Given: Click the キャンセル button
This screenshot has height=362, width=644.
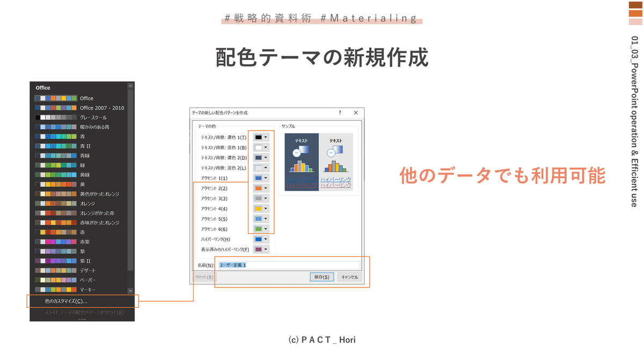Looking at the screenshot, I should click(x=350, y=277).
